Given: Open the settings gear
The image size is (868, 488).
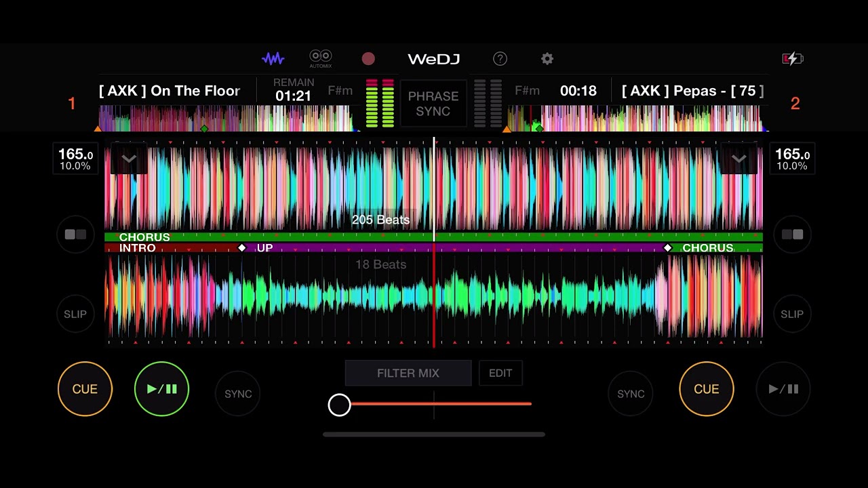Looking at the screenshot, I should [x=547, y=59].
